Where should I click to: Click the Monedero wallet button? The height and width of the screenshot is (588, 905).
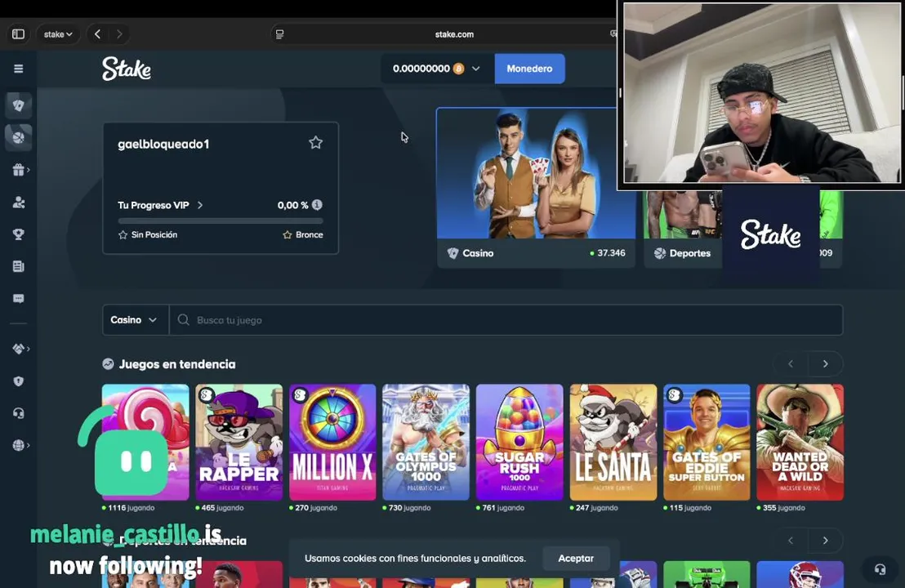tap(529, 69)
